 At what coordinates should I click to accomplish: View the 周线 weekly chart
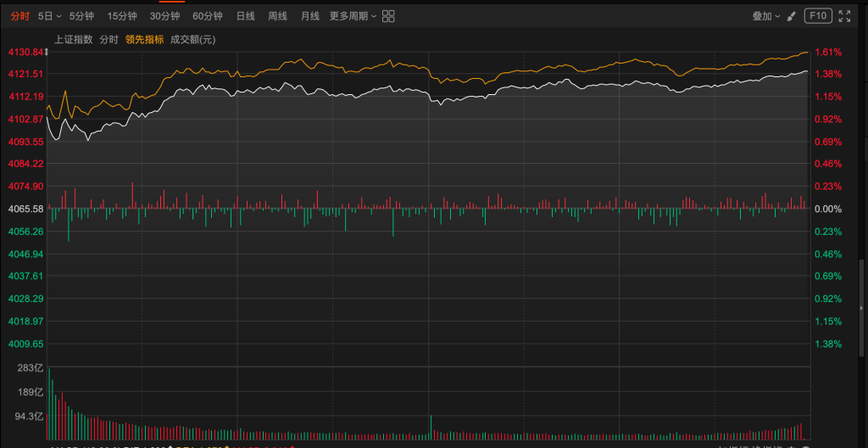[x=277, y=16]
